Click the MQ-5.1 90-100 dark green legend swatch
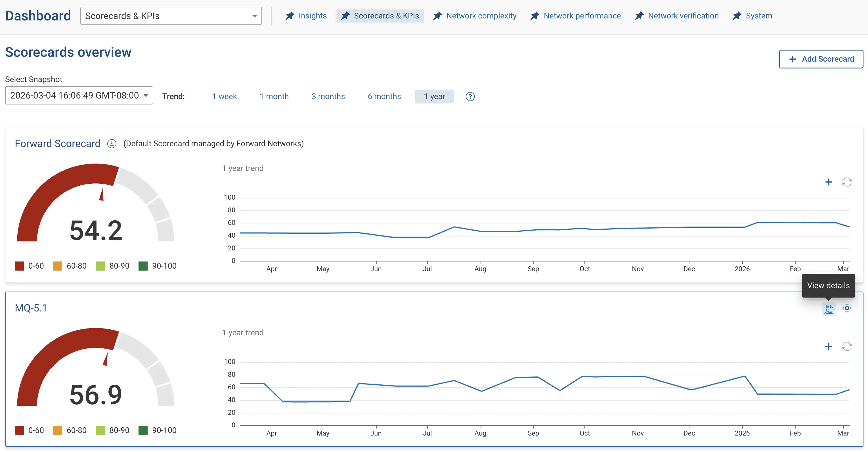 (x=143, y=430)
